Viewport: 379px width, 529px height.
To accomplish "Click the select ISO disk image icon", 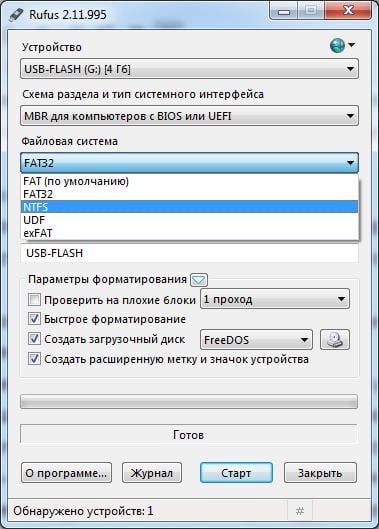I will tap(335, 340).
